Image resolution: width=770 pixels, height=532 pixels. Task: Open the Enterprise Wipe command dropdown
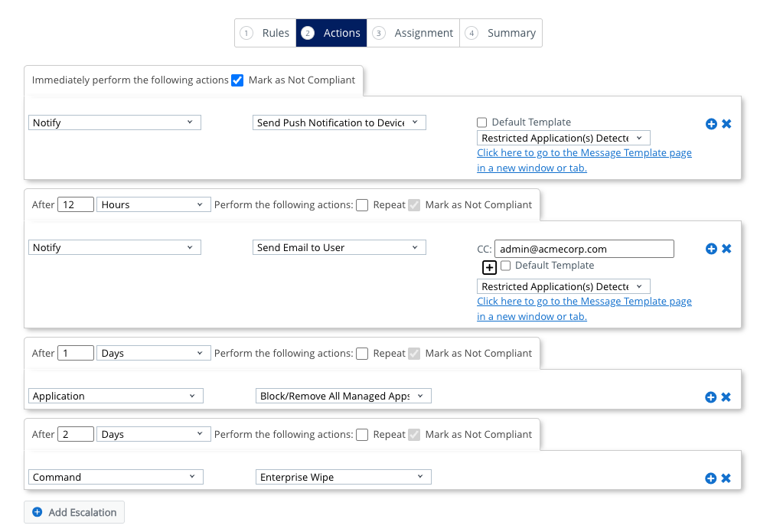pyautogui.click(x=343, y=477)
